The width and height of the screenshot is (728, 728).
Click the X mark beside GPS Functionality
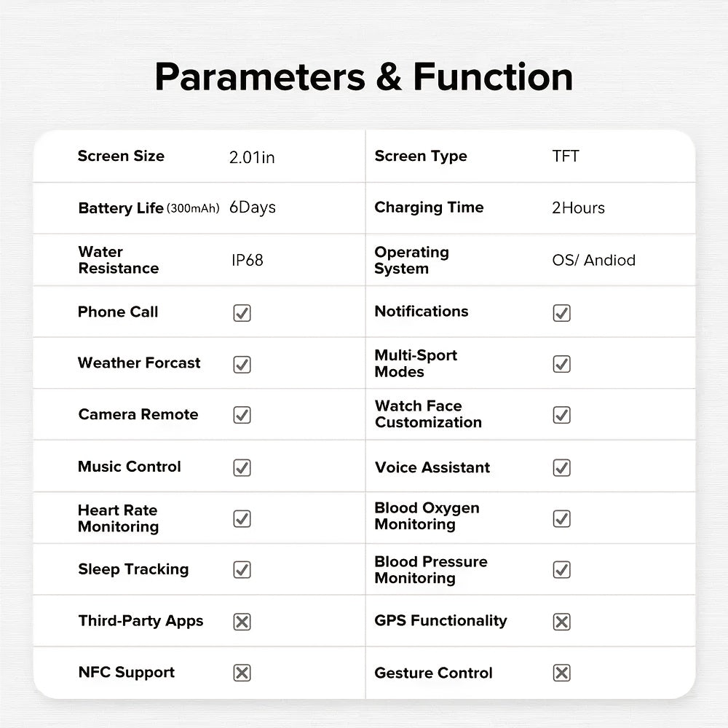point(561,622)
